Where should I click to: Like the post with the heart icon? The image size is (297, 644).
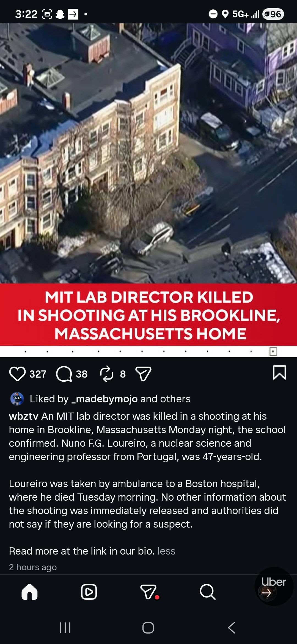[x=17, y=374]
